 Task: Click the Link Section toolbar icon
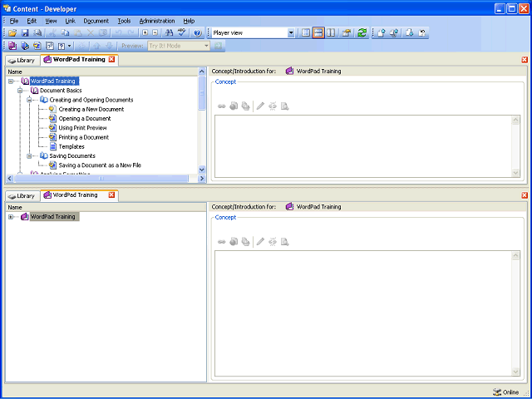[x=25, y=46]
